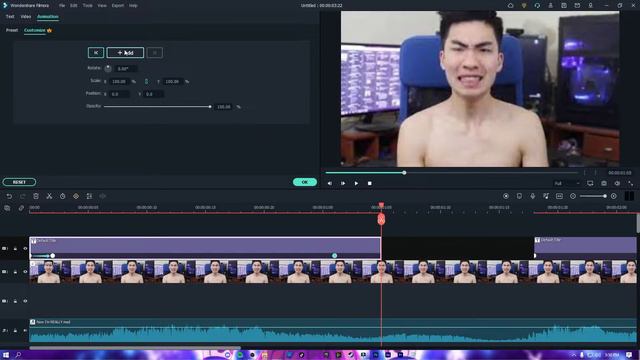Click the Keyframe diamond icon in toolbar
640x360 pixels.
76,196
